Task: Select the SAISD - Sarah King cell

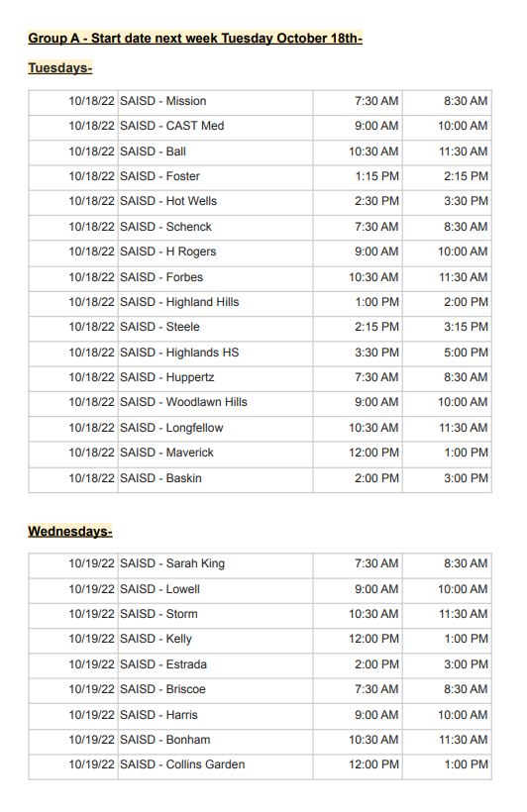Action: click(x=215, y=564)
